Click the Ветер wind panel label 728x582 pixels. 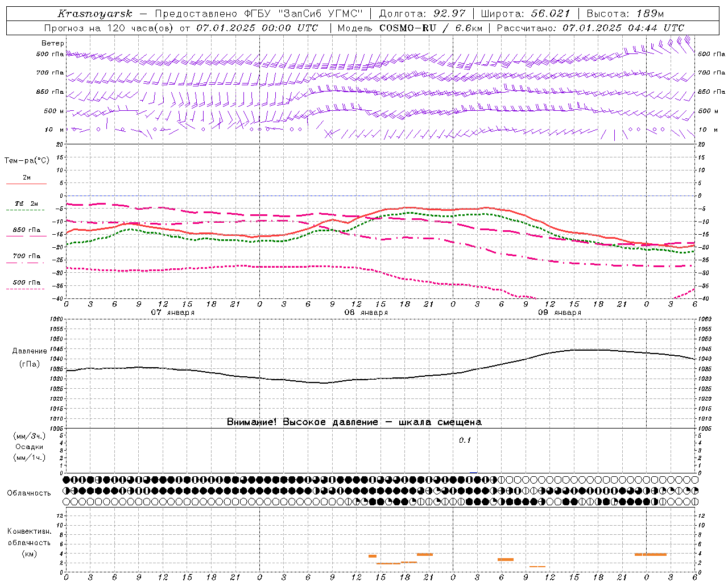coord(53,43)
